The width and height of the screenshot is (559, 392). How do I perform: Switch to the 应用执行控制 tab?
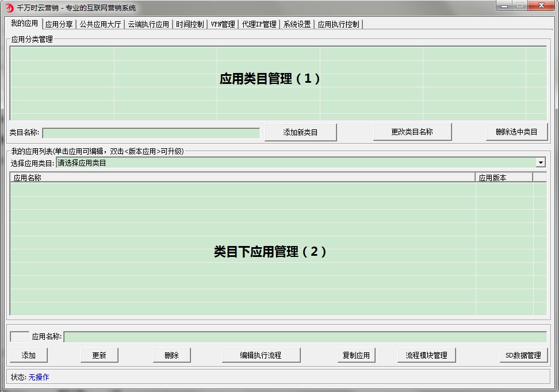click(x=339, y=24)
